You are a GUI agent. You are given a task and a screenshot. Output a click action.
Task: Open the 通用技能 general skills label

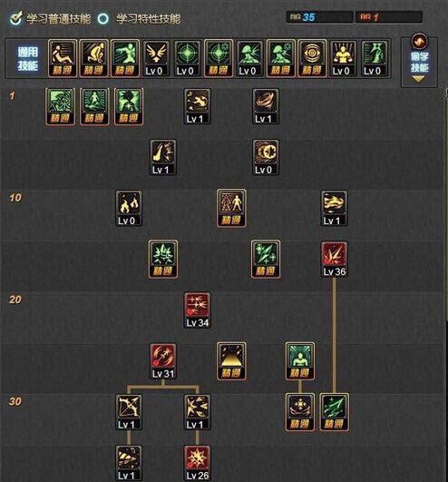pyautogui.click(x=27, y=59)
